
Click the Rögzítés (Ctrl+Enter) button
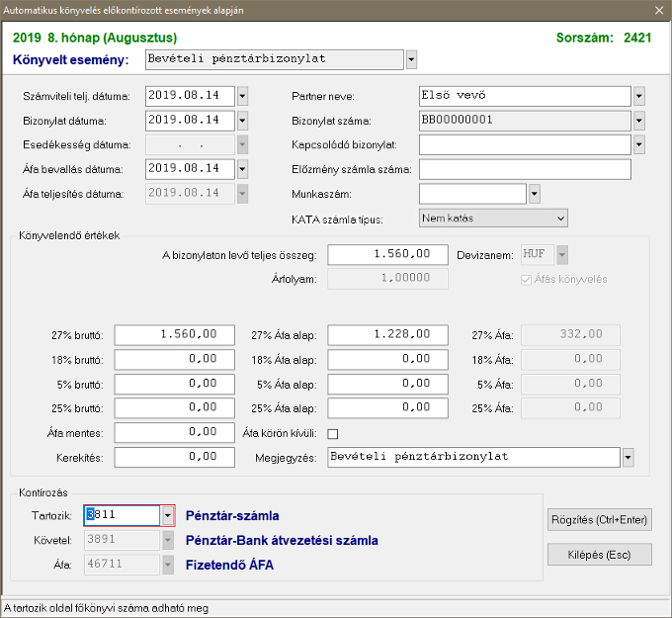(599, 519)
